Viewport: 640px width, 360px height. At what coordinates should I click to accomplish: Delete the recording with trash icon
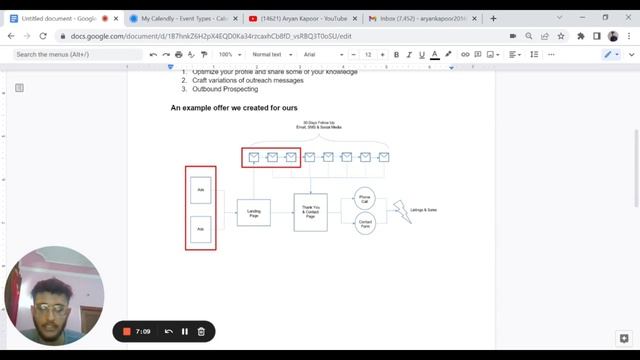pyautogui.click(x=201, y=331)
